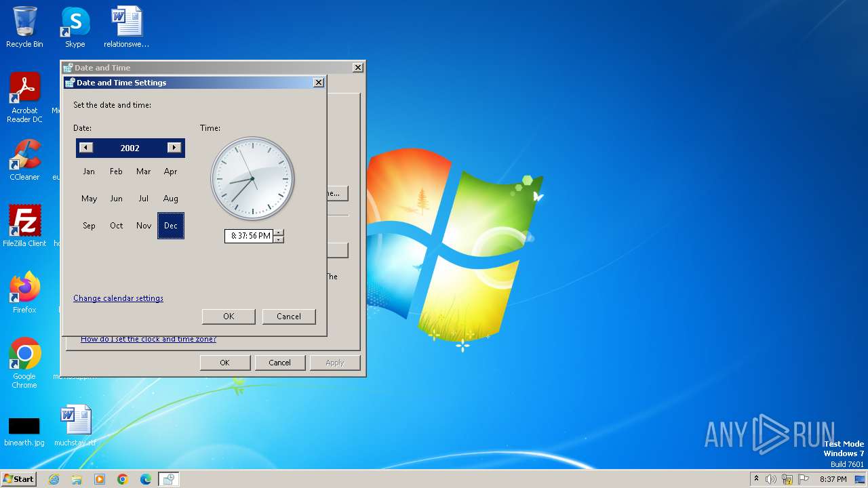Select Nov in the month grid
Viewport: 868px width, 488px height.
(143, 226)
